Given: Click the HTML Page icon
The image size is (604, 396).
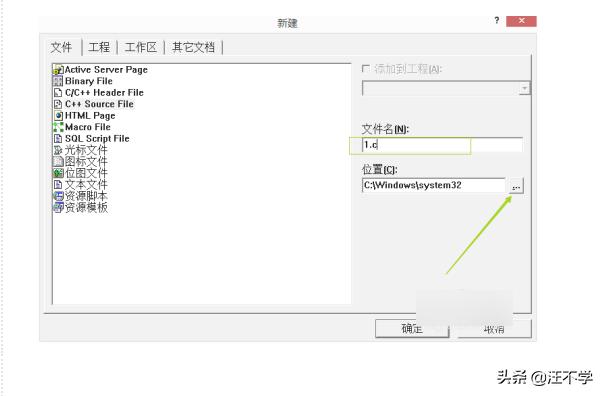Looking at the screenshot, I should click(x=58, y=116).
